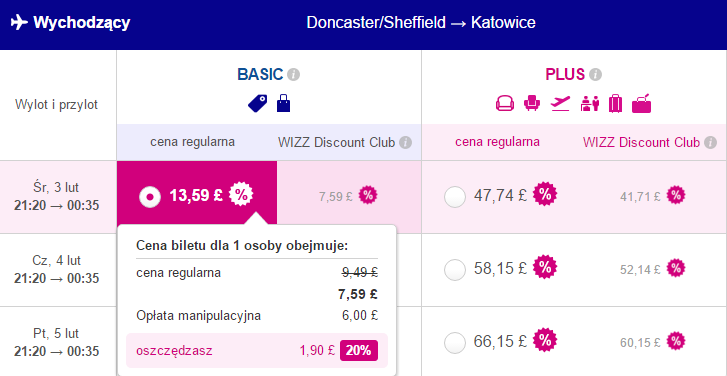The image size is (727, 376).
Task: Click the airplane takeoff icon under PLUS
Action: click(560, 103)
